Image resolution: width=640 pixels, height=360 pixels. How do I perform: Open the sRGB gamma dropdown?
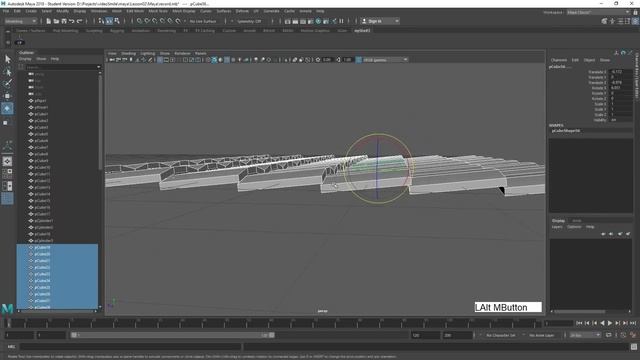pos(385,60)
